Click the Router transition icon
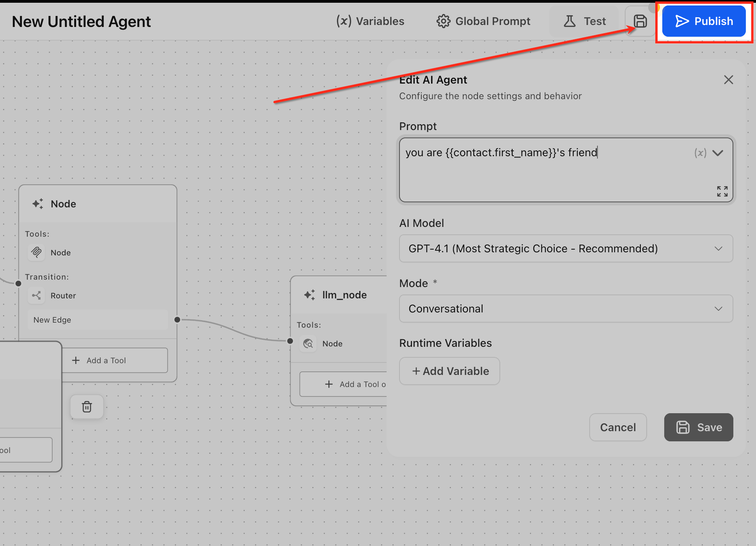 pyautogui.click(x=36, y=295)
